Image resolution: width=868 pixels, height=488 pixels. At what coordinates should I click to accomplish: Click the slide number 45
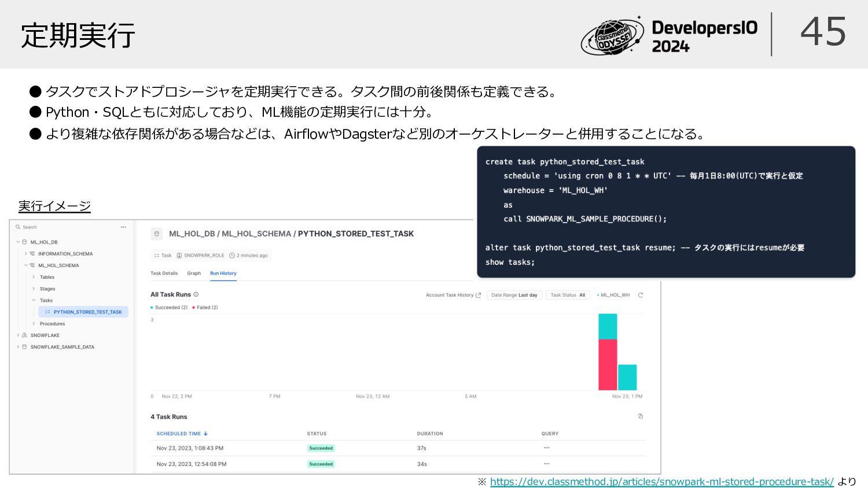(823, 32)
